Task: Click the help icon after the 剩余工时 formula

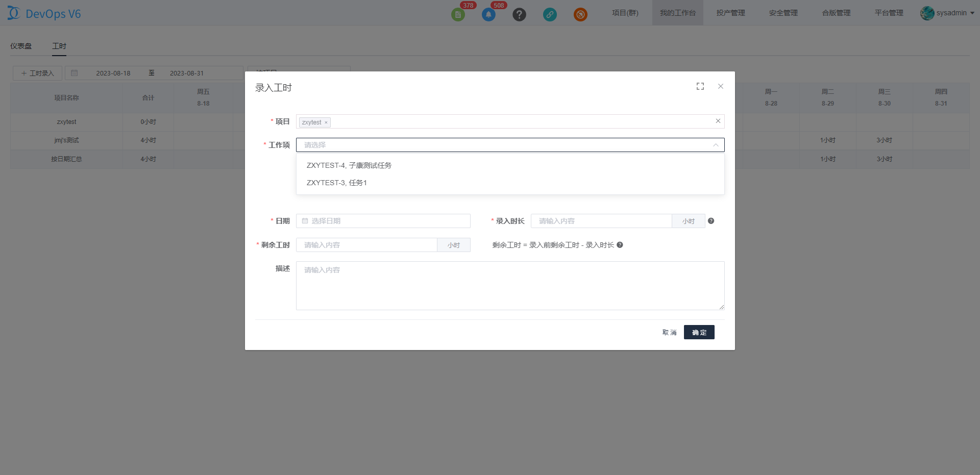Action: [x=620, y=245]
